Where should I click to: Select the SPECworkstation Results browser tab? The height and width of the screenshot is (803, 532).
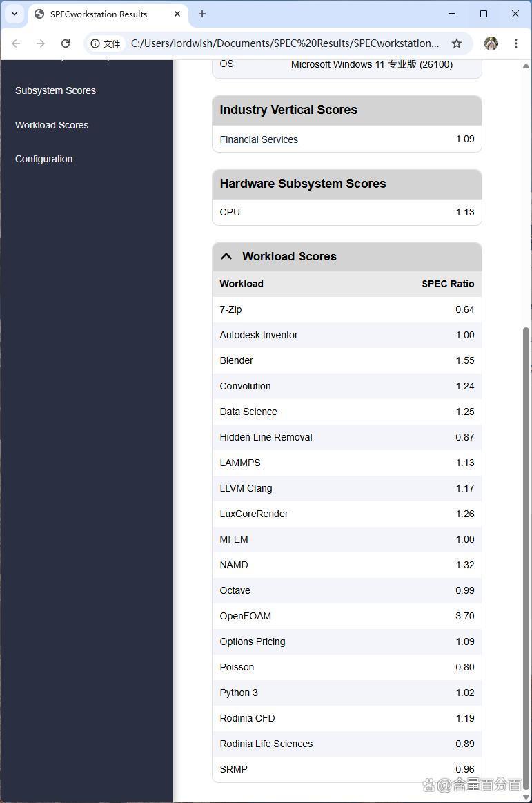pos(99,14)
